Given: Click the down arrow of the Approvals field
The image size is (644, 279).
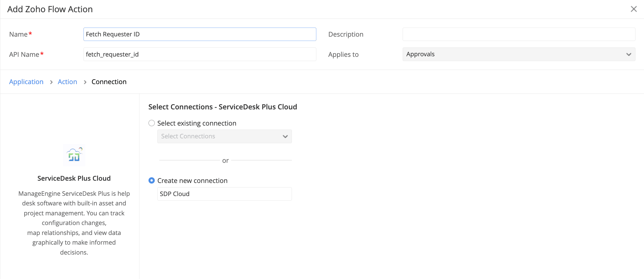Looking at the screenshot, I should 629,54.
